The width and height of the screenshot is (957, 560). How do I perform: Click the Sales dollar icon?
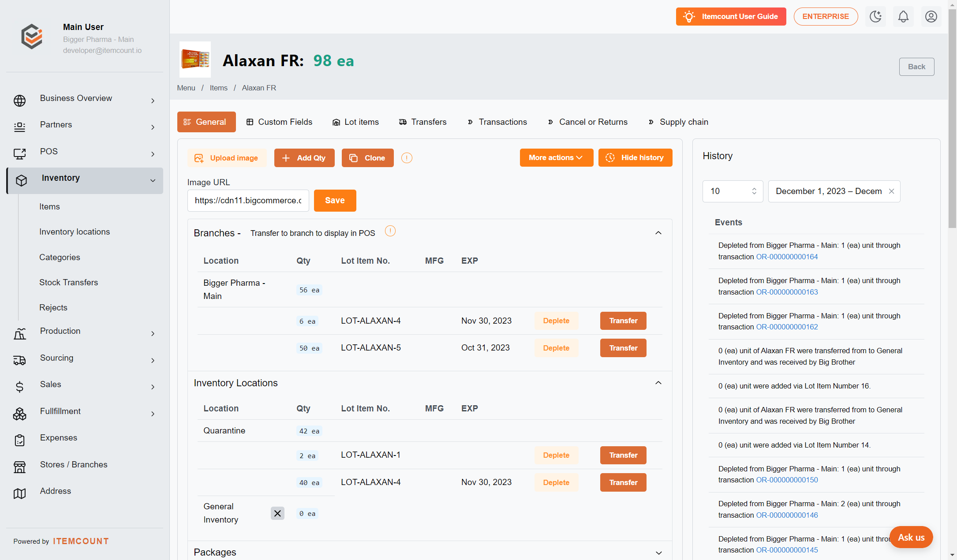(x=19, y=387)
